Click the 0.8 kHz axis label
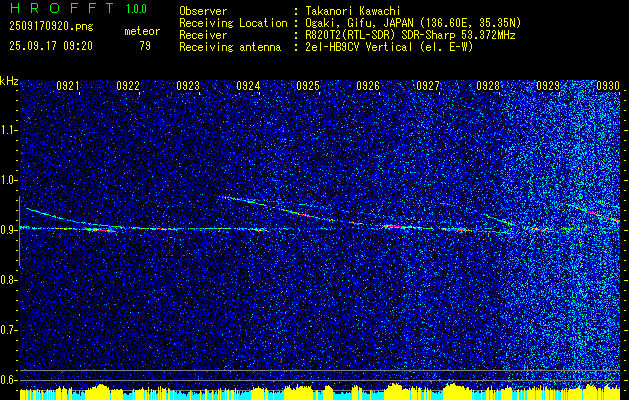This screenshot has height=400, width=629. (x=7, y=280)
